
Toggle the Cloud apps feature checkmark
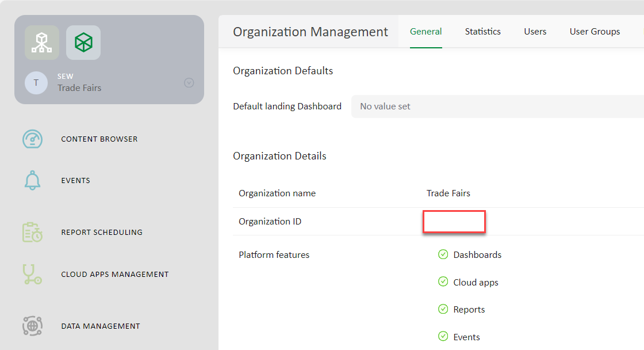443,282
